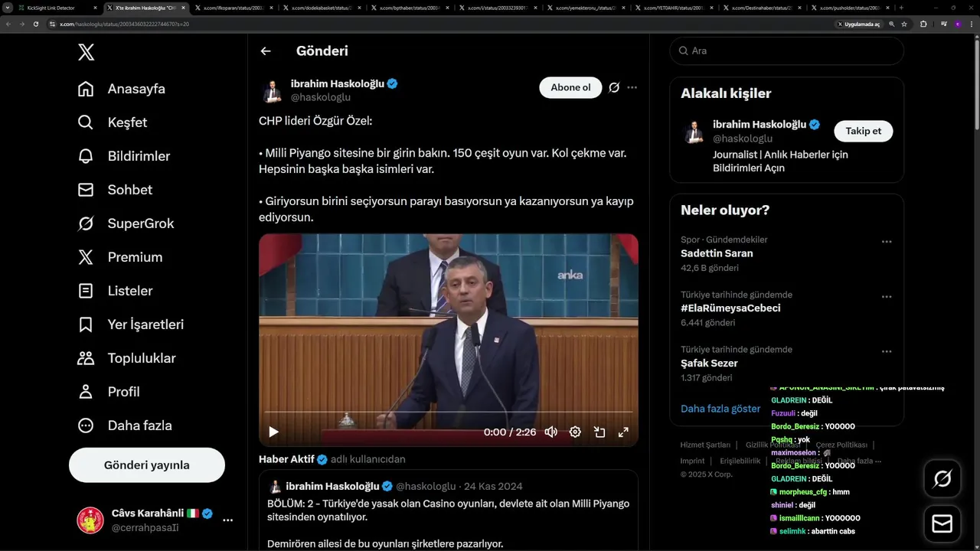The image size is (980, 551).
Task: Switch to KickSight Link Detector tab
Action: pos(58,8)
